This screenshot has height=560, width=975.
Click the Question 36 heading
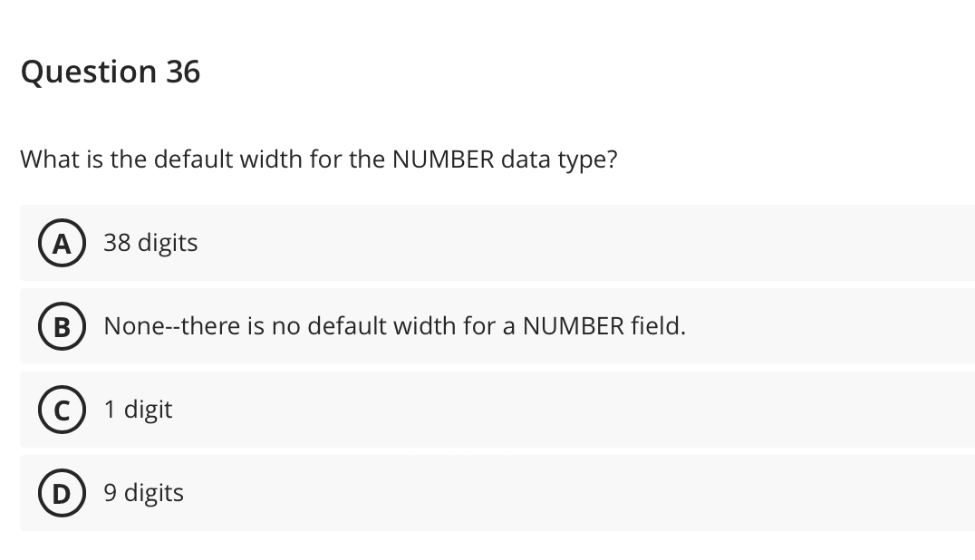click(x=111, y=72)
